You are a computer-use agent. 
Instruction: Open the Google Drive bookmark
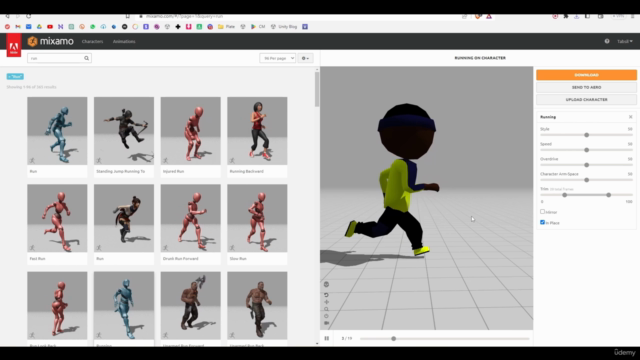pos(39,27)
